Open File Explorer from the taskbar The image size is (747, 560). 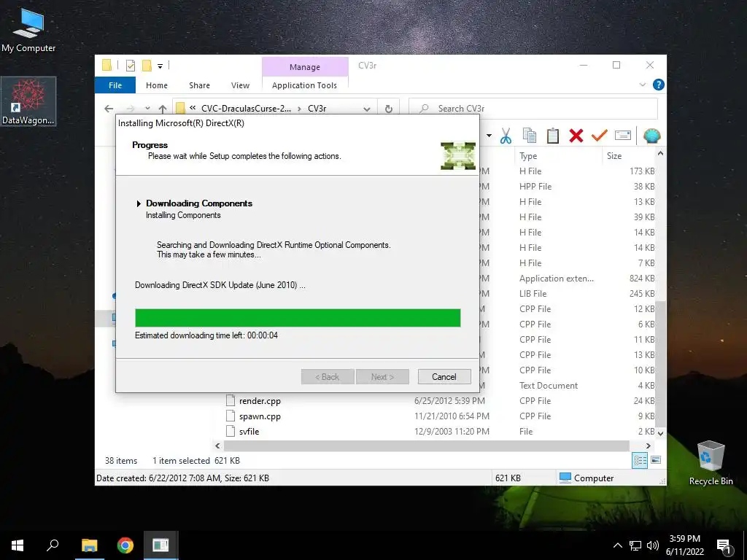click(x=89, y=545)
